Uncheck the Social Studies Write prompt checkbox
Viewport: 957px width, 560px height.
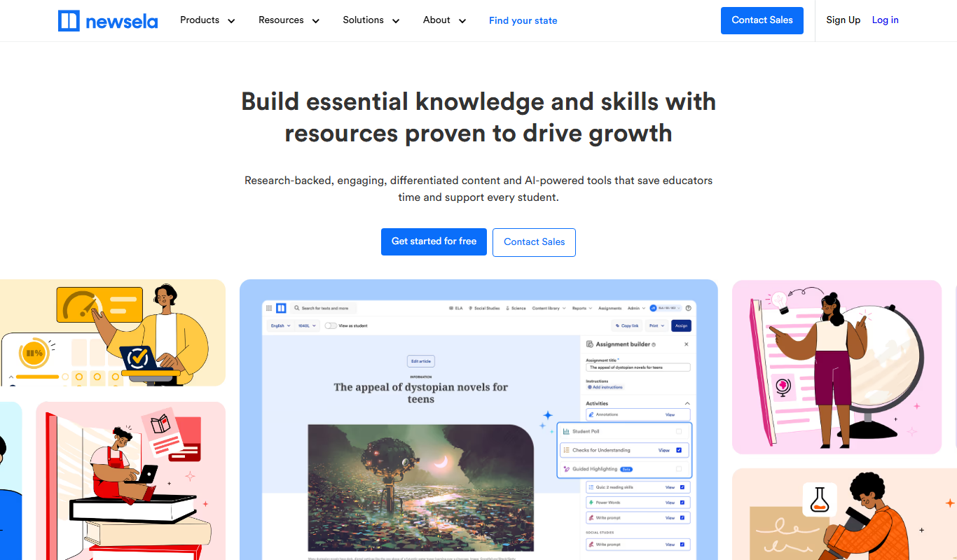[x=682, y=545]
